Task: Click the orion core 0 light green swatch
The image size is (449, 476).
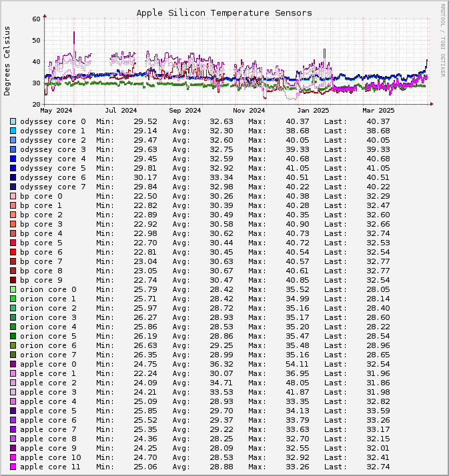Action: pos(13,289)
